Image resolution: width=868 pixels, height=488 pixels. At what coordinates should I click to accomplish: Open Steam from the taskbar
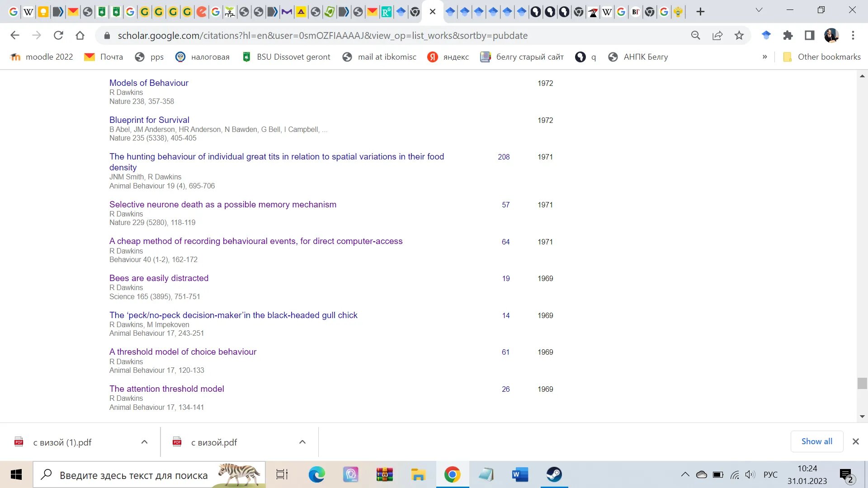[x=554, y=474]
